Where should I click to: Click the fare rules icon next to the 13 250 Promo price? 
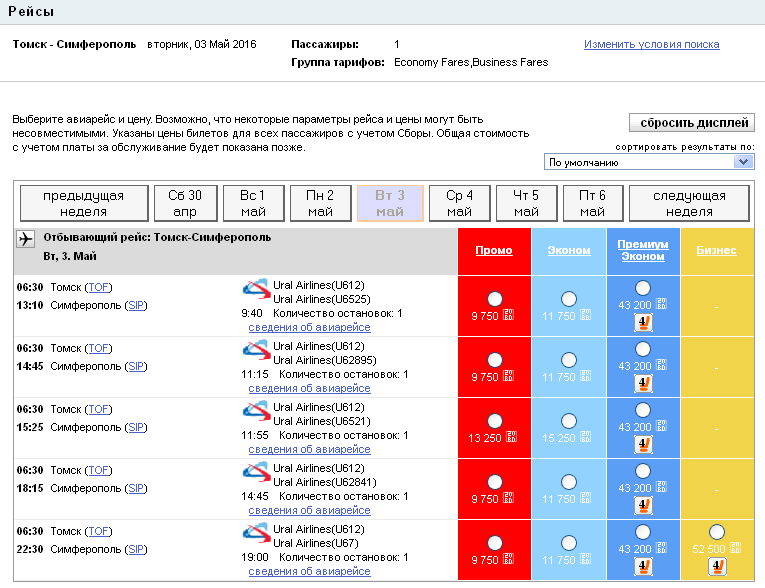(x=511, y=437)
